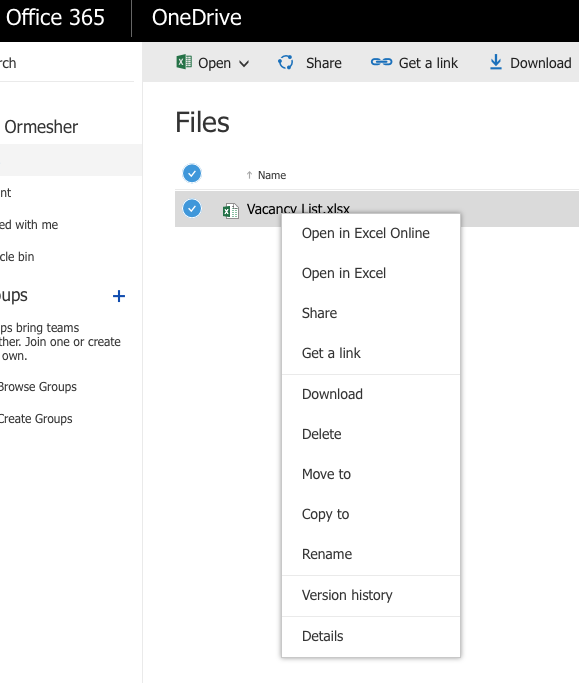Open Details from the context menu
Viewport: 579px width, 683px height.
(x=371, y=636)
